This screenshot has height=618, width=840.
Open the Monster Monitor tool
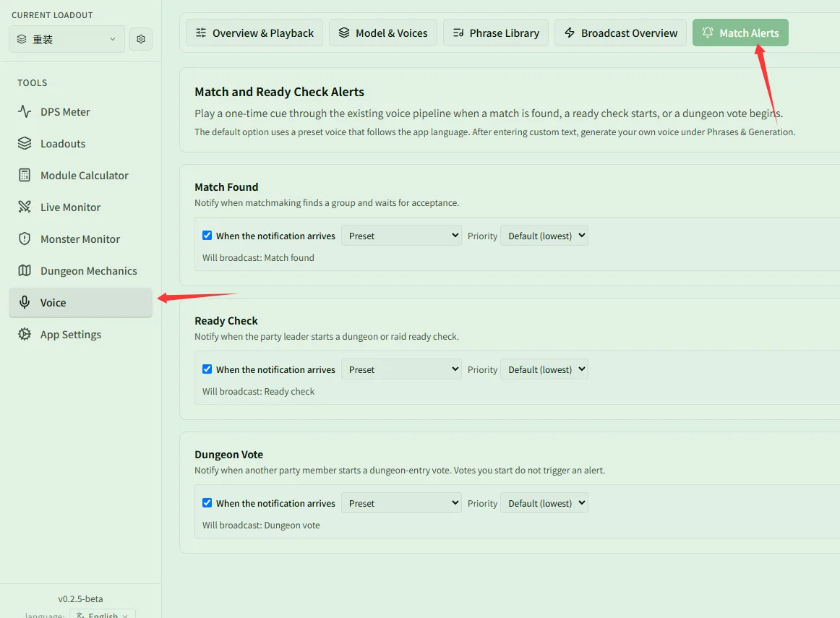click(x=80, y=239)
